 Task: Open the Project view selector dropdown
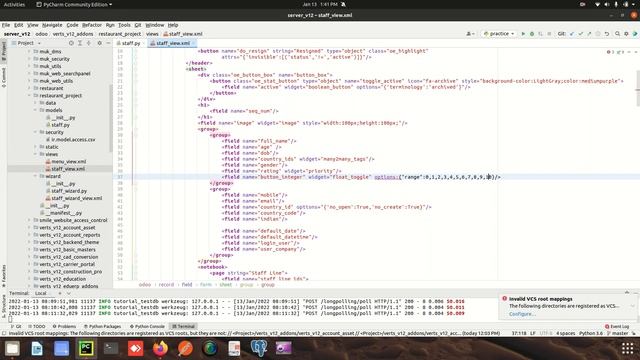point(27,43)
